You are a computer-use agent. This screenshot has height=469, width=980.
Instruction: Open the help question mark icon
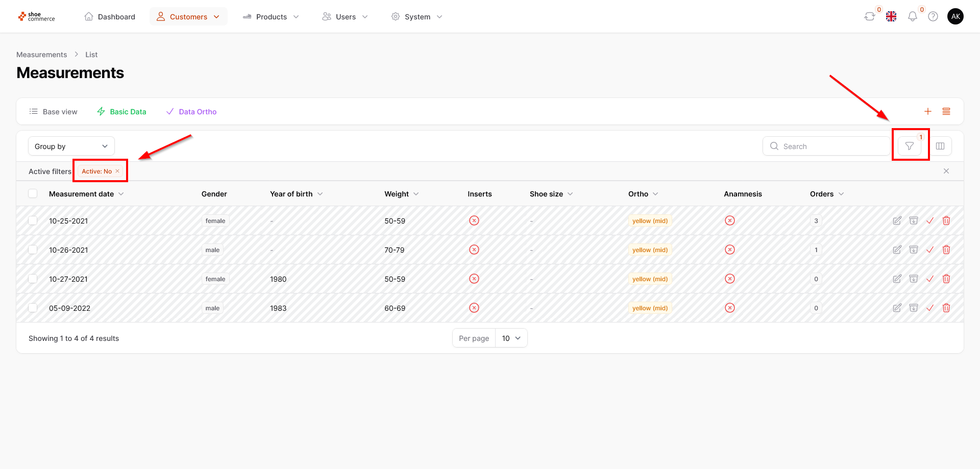coord(933,17)
